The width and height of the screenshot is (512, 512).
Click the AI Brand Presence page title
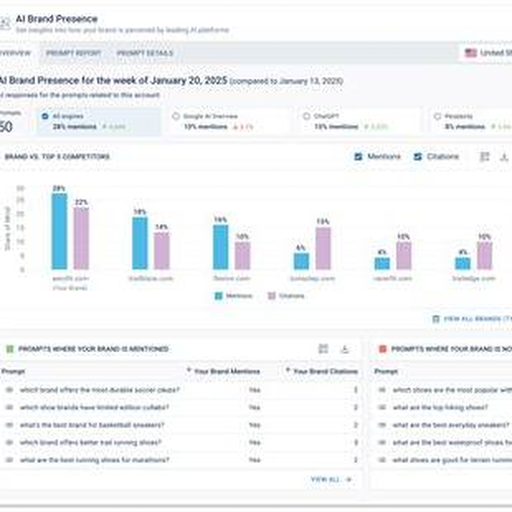[57, 19]
